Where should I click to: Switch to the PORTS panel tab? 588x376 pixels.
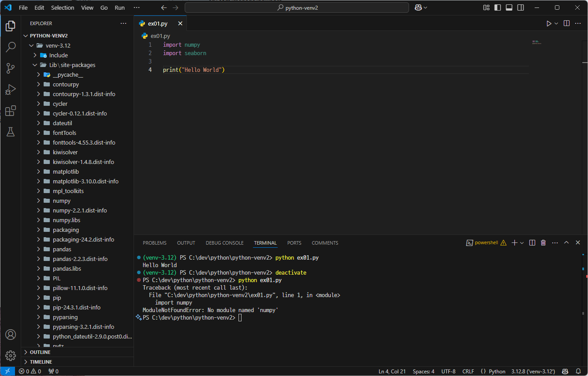coord(294,243)
